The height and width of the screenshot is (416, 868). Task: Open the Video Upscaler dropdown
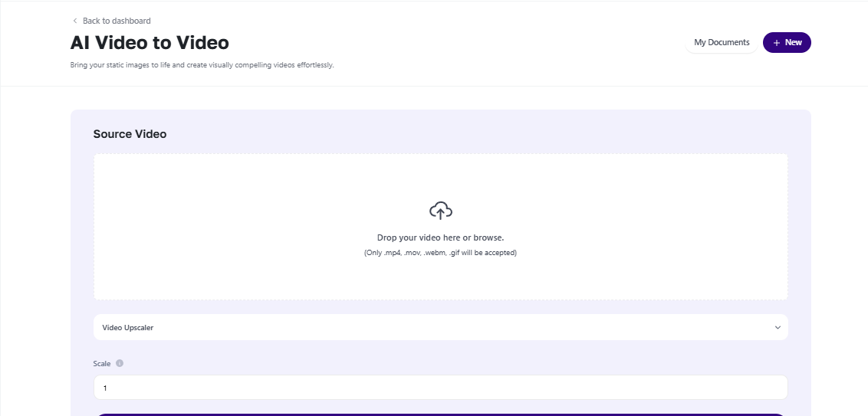click(441, 327)
